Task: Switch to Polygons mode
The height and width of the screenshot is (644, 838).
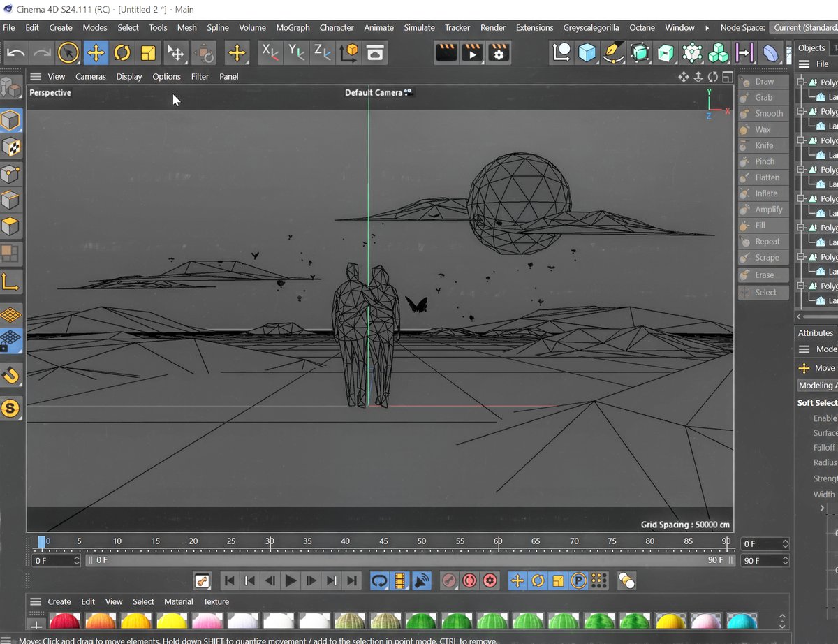Action: coord(10,227)
